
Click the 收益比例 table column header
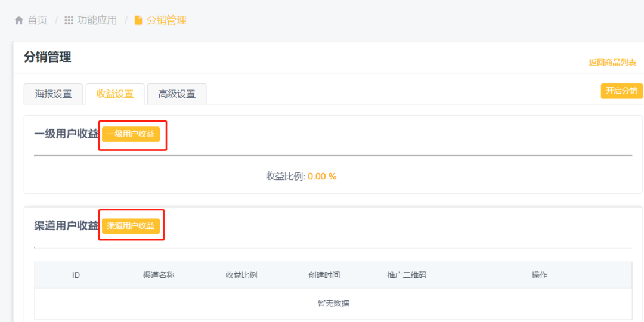(241, 275)
